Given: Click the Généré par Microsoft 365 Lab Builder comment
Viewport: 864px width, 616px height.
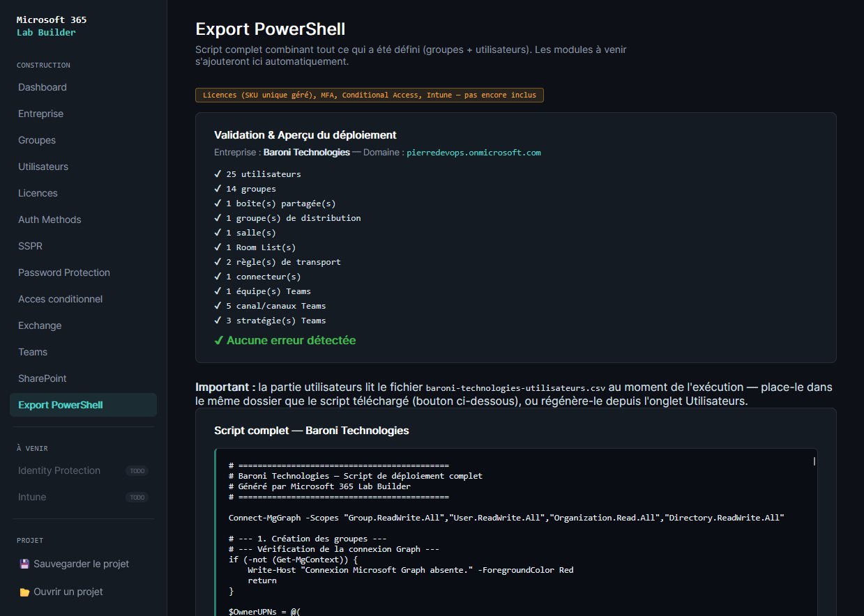Looking at the screenshot, I should [x=319, y=486].
